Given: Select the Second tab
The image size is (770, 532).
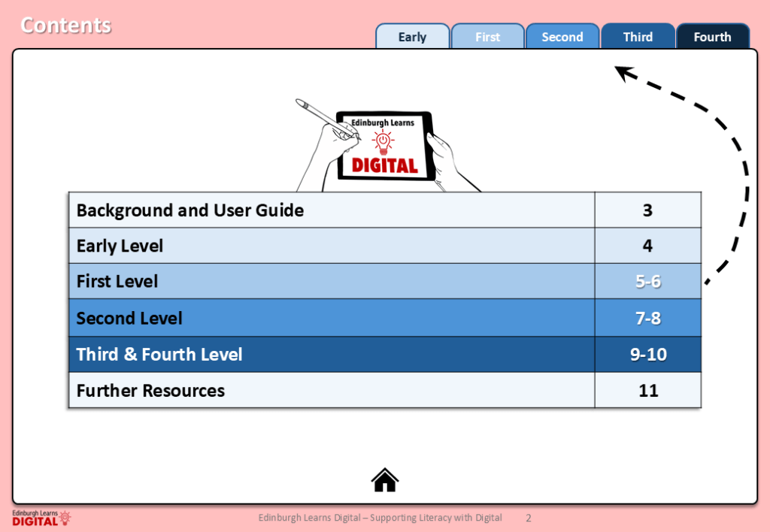Looking at the screenshot, I should click(562, 37).
